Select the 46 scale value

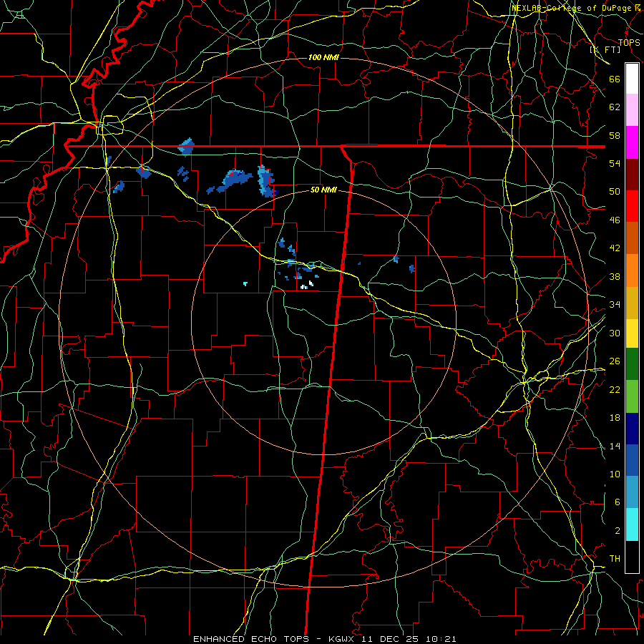click(x=615, y=220)
